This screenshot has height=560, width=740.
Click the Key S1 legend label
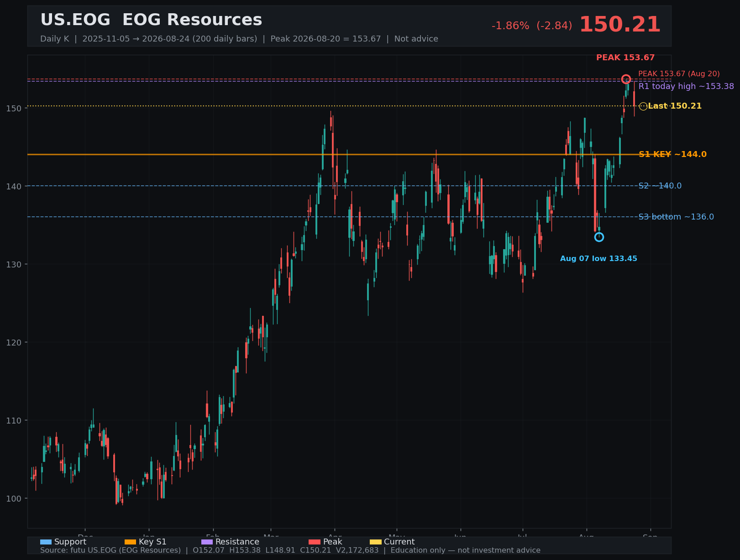point(152,542)
